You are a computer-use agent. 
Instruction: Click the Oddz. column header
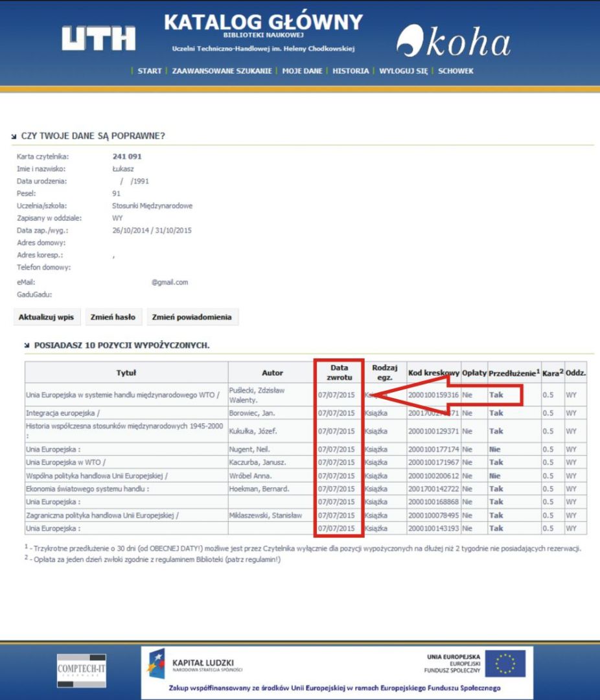(575, 372)
